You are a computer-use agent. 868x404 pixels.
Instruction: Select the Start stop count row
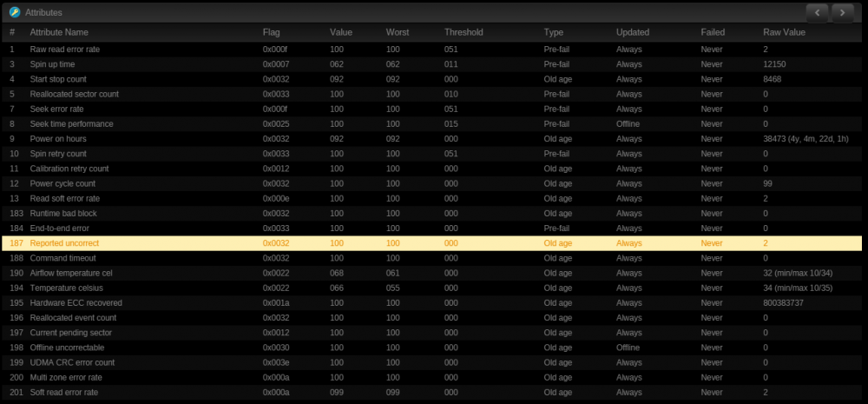point(431,79)
